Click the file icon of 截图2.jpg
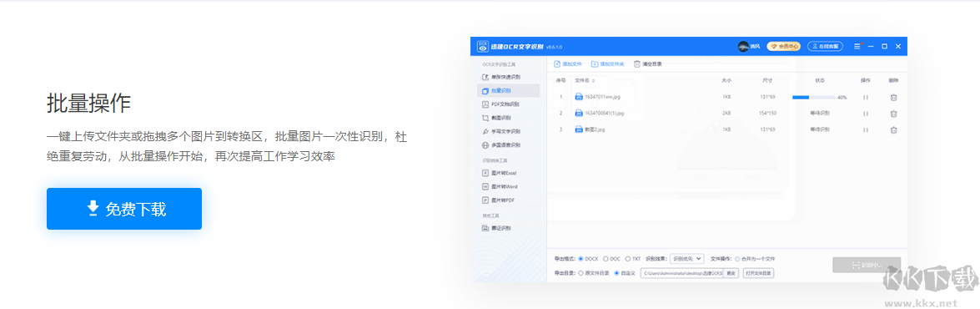The width and height of the screenshot is (980, 309). click(x=579, y=129)
